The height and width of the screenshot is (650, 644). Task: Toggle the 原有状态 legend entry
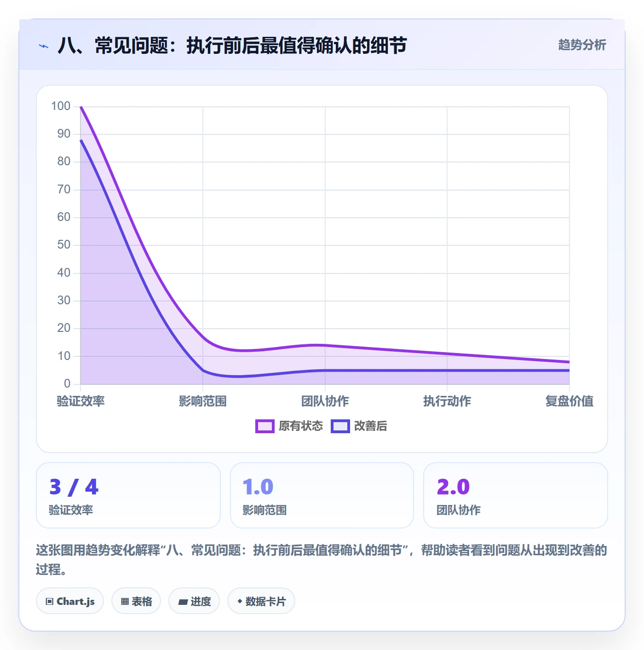289,426
